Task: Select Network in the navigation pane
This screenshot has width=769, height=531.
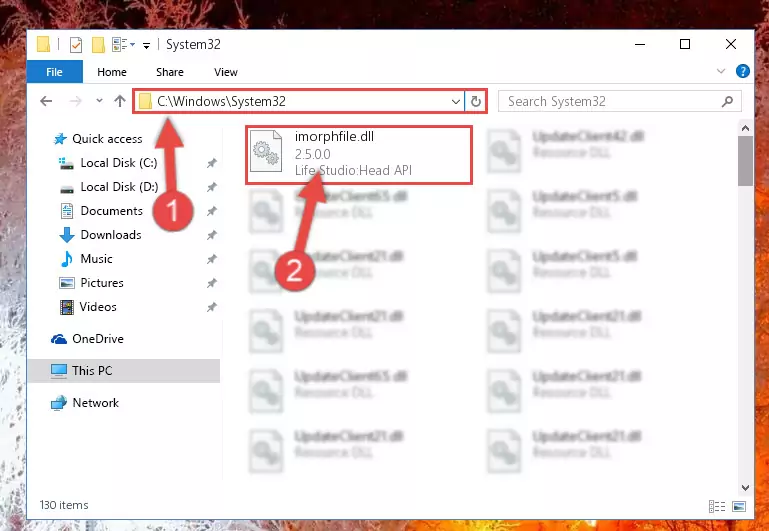Action: click(95, 403)
